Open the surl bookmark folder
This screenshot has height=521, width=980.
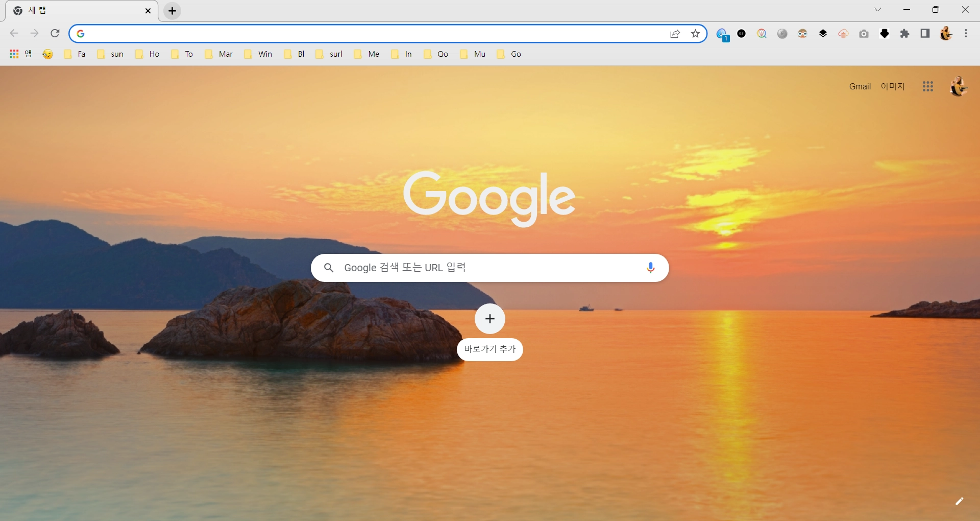pyautogui.click(x=329, y=54)
